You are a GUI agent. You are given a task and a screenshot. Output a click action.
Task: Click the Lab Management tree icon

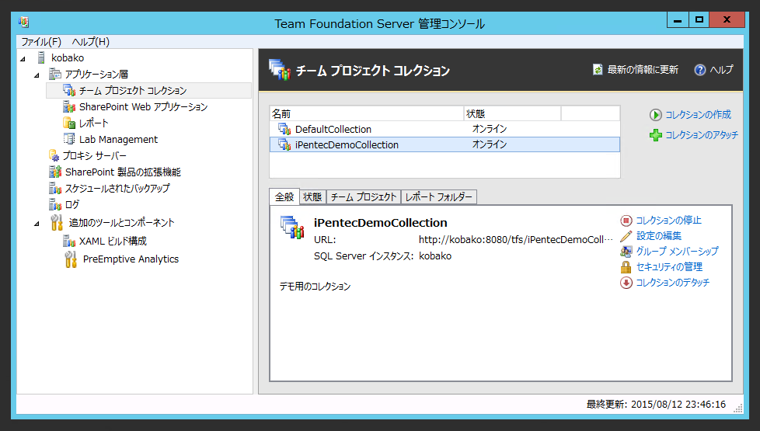tap(69, 139)
